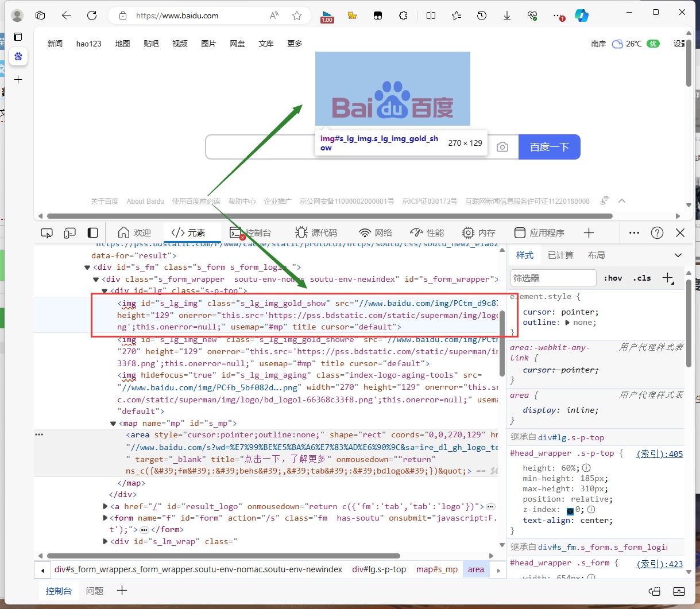Image resolution: width=700 pixels, height=609 pixels.
Task: Click the Elements panel horizontal scrollbar
Action: (223, 556)
